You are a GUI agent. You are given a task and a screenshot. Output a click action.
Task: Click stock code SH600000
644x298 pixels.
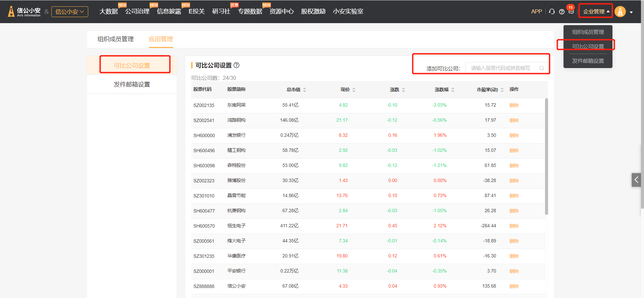click(204, 135)
